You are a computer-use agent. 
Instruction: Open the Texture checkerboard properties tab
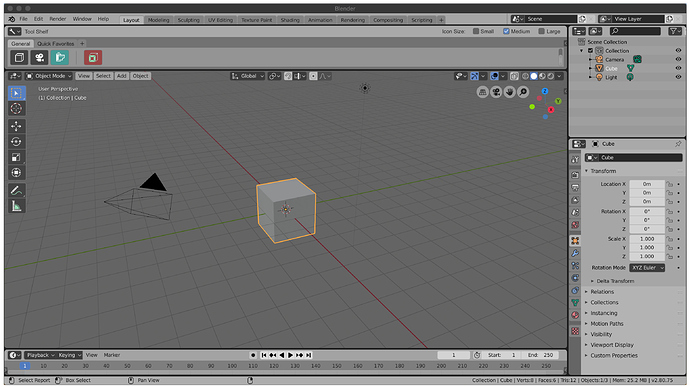pyautogui.click(x=575, y=331)
